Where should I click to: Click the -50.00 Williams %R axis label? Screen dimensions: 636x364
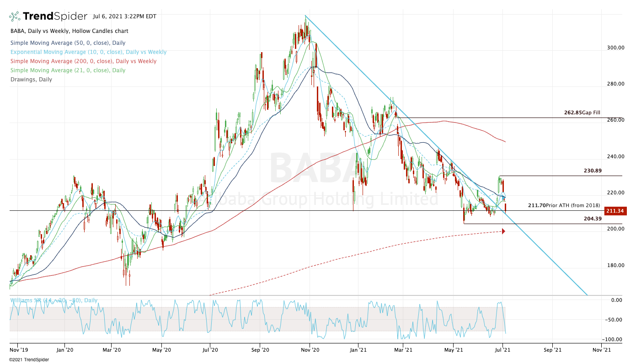click(x=614, y=320)
